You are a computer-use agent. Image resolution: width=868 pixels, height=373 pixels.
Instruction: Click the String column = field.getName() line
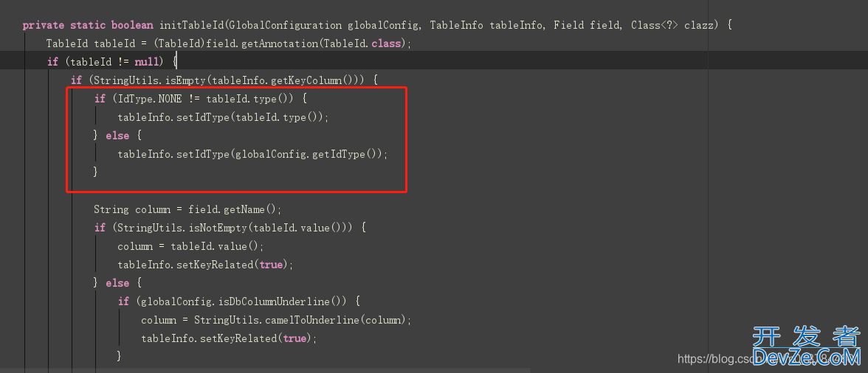coord(187,209)
